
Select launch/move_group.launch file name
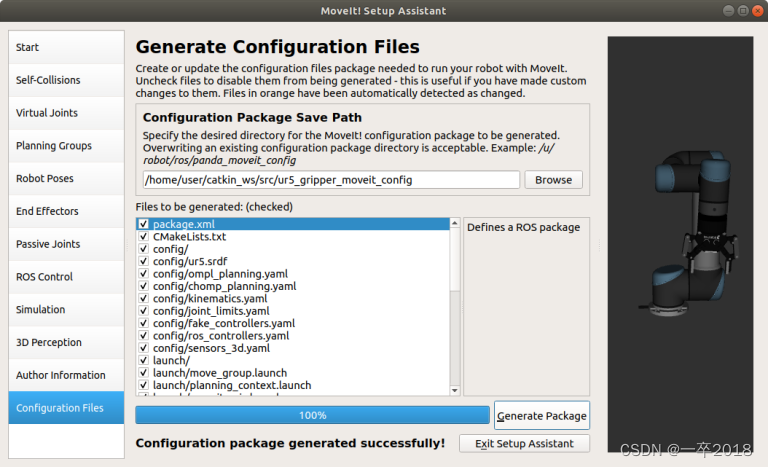click(x=220, y=373)
